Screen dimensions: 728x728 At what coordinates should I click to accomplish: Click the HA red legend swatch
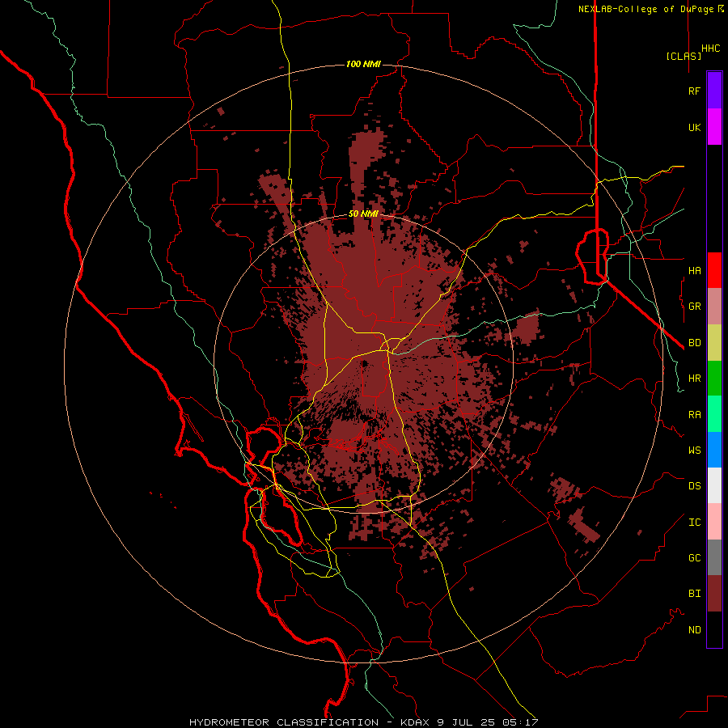click(714, 270)
